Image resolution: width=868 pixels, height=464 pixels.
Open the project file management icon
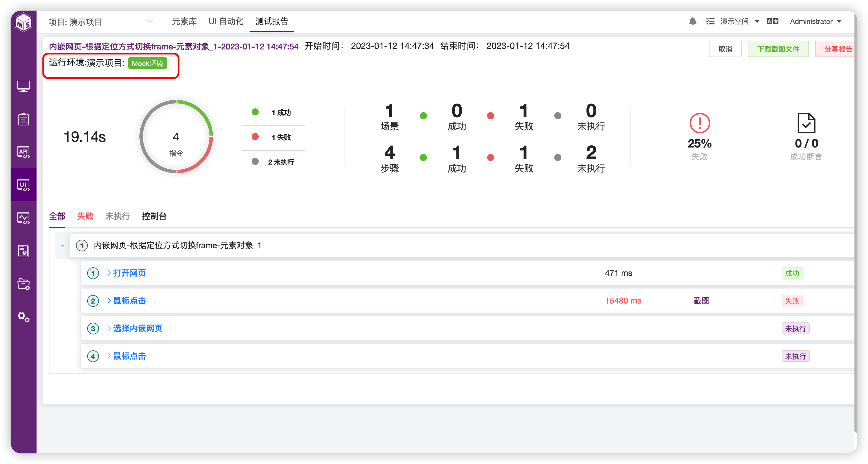click(x=24, y=284)
